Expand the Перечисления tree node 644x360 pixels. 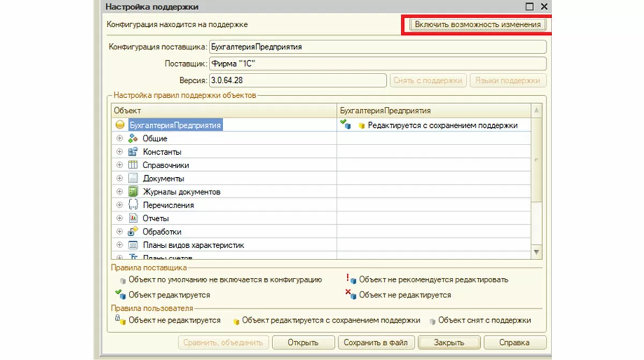(x=120, y=205)
